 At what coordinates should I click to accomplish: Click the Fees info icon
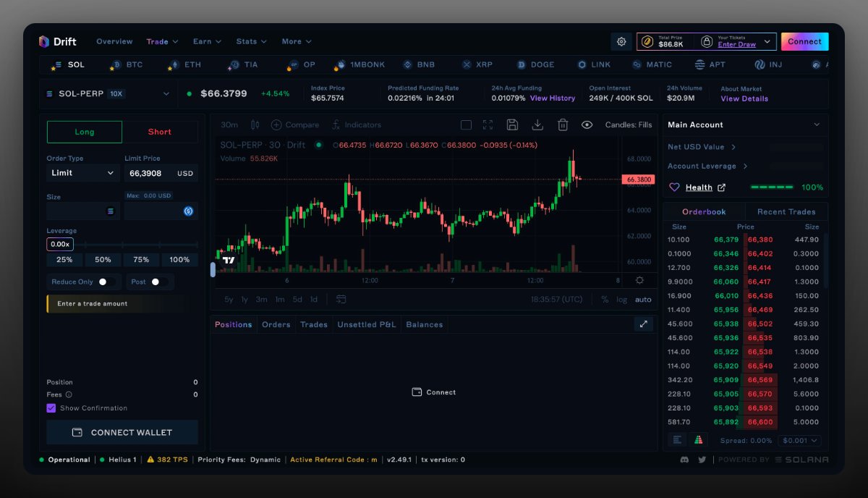click(69, 394)
